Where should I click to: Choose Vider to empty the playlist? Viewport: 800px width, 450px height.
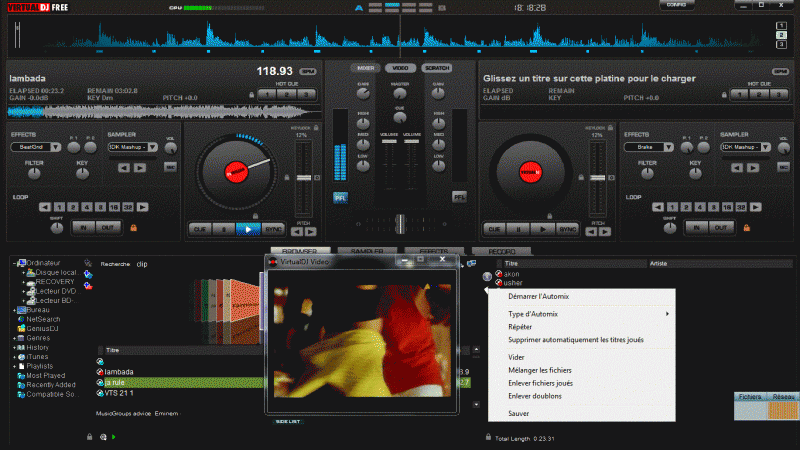pyautogui.click(x=582, y=358)
